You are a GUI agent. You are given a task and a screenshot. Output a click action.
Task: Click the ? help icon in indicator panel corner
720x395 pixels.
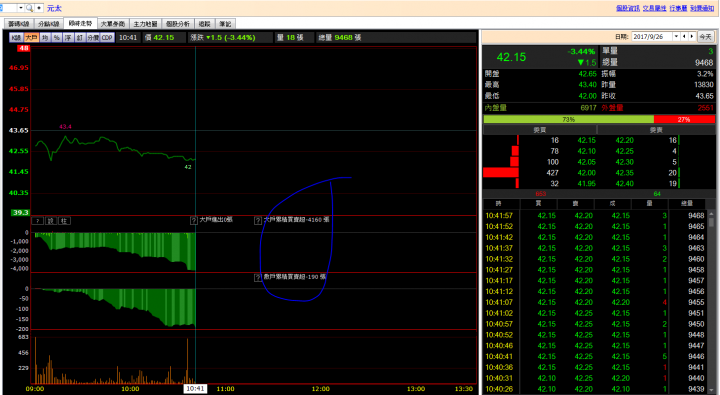38,221
